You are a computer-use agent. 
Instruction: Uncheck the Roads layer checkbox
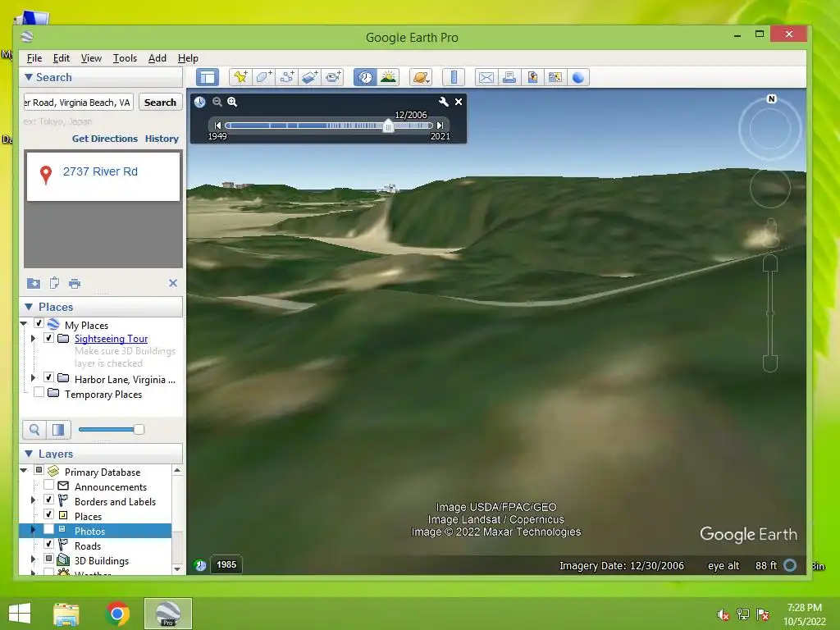click(48, 544)
